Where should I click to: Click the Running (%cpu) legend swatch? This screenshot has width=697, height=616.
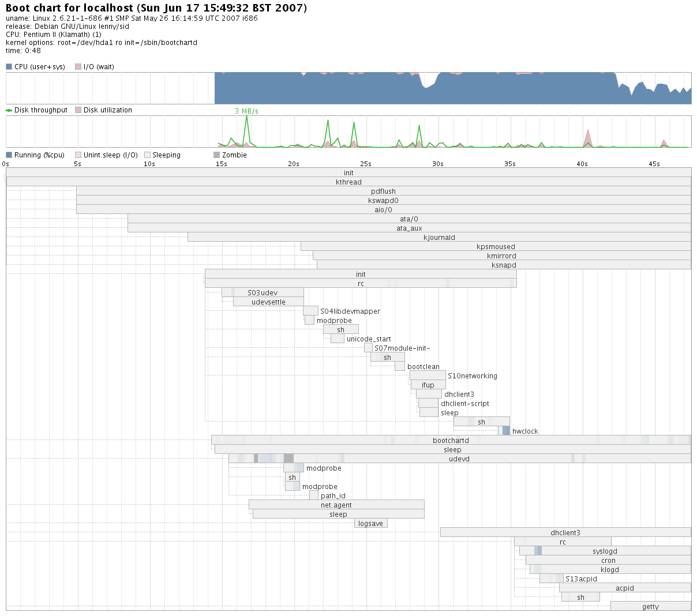[9, 155]
